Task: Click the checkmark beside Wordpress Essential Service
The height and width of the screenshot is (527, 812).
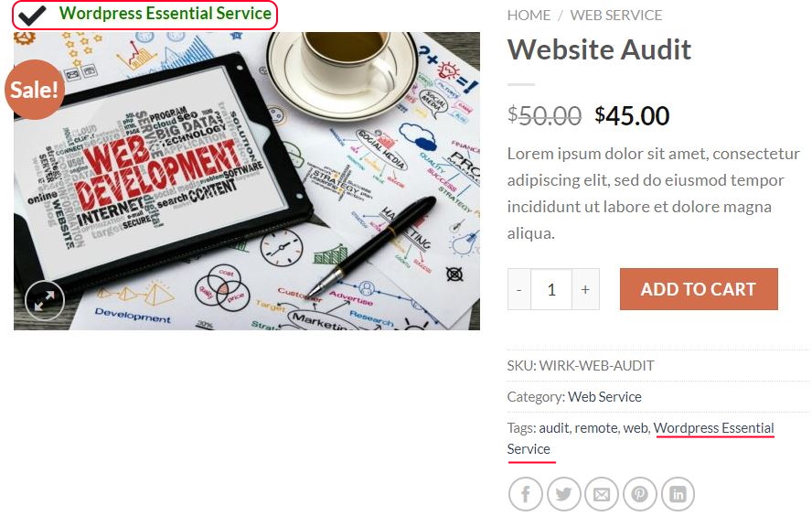Action: (x=32, y=15)
